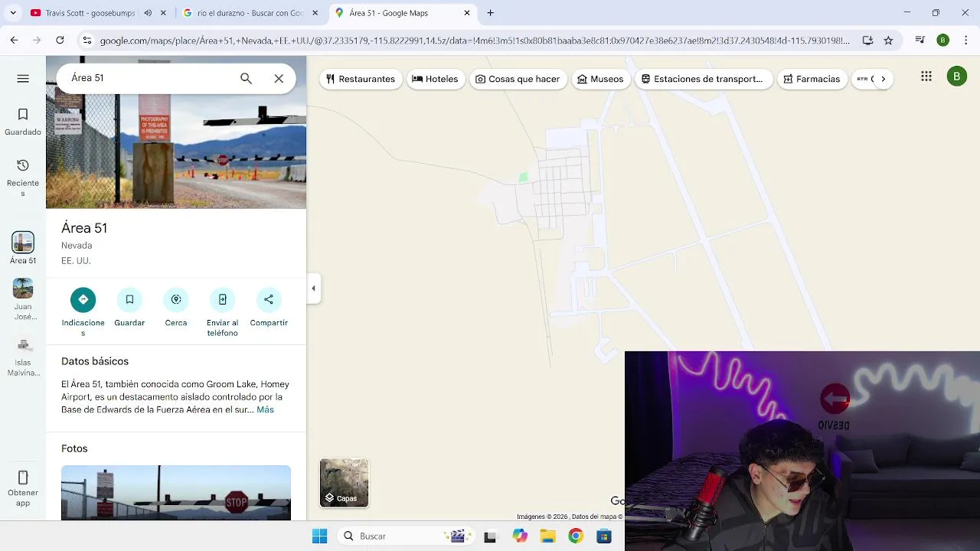
Task: Open the black taskbar app icon before Copilot
Action: coord(490,536)
